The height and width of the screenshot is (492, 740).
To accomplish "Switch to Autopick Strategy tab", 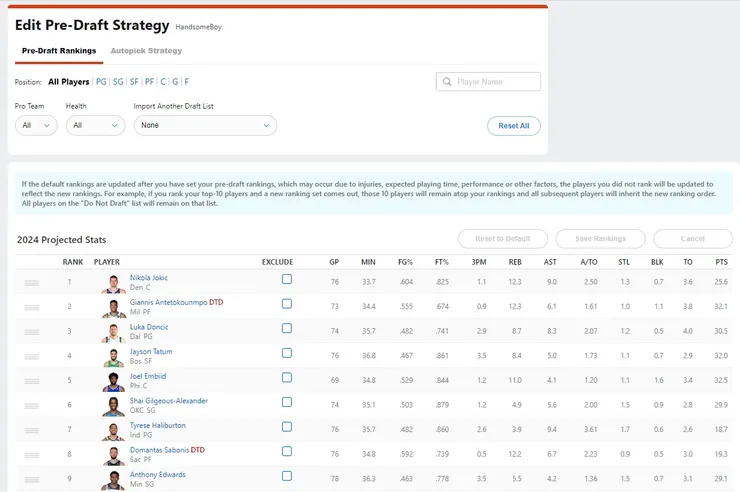I will [146, 51].
